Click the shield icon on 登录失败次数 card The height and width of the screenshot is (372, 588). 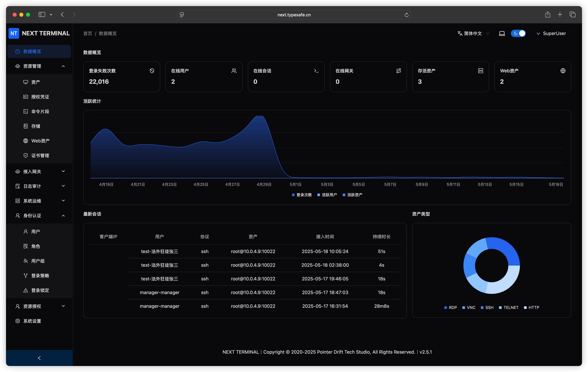click(152, 71)
